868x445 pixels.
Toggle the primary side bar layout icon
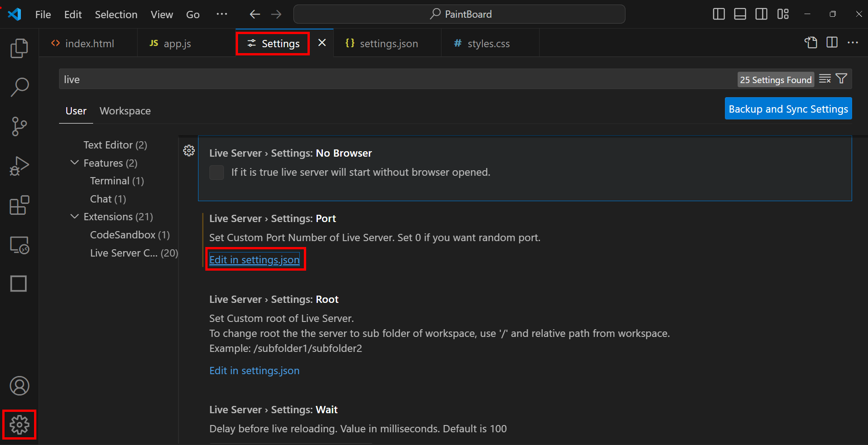[x=719, y=14]
